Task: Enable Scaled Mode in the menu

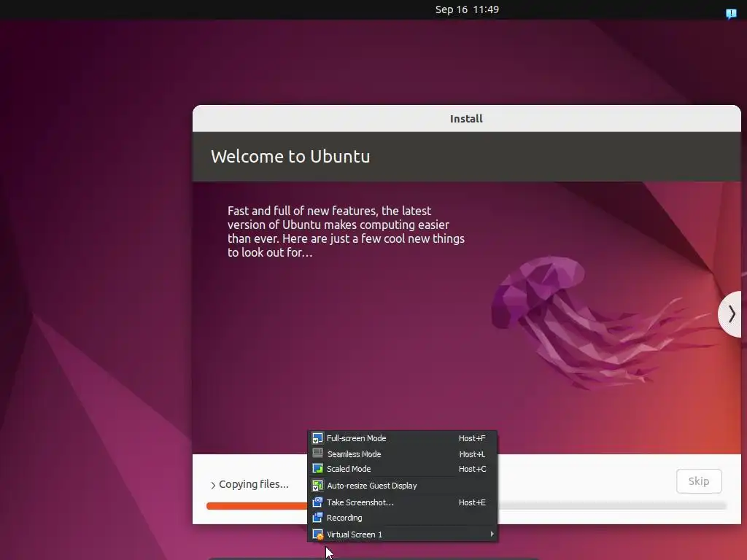Action: pos(403,469)
